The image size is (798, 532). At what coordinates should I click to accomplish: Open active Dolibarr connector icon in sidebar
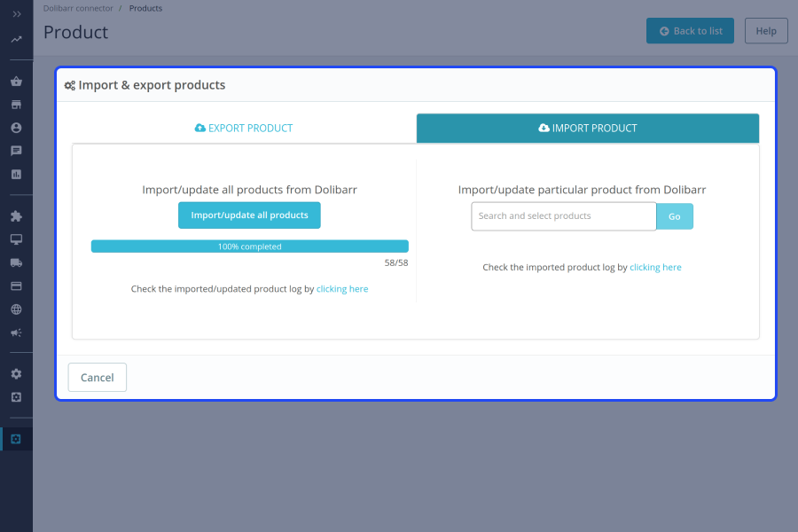16,439
